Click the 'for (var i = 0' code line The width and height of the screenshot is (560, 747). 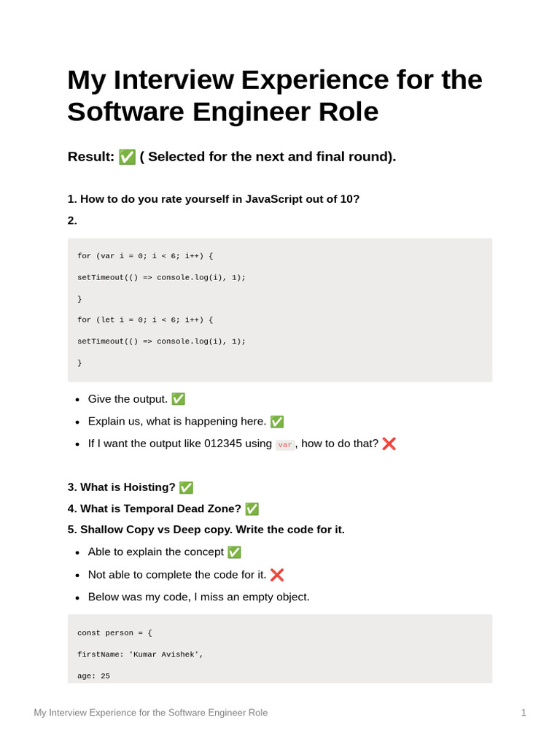pos(145,256)
